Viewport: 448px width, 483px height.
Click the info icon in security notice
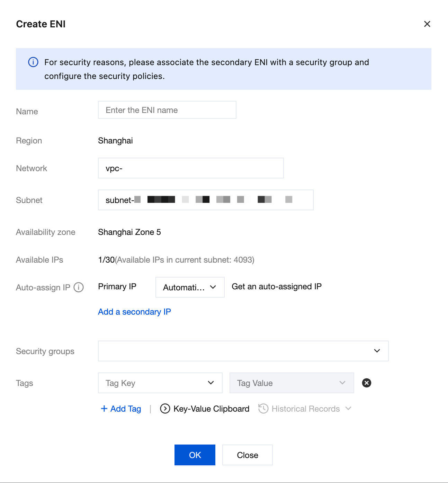click(x=33, y=62)
